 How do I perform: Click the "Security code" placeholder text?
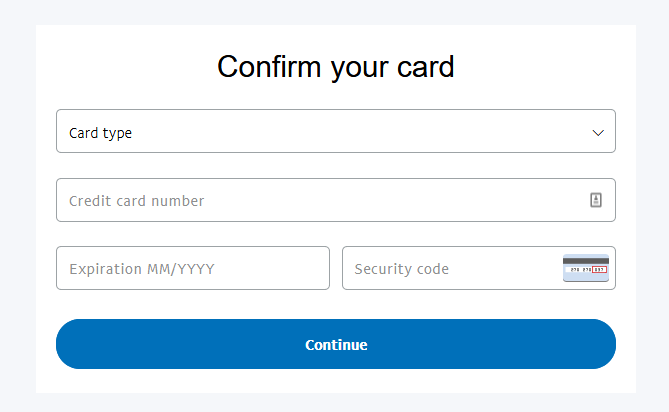(401, 269)
